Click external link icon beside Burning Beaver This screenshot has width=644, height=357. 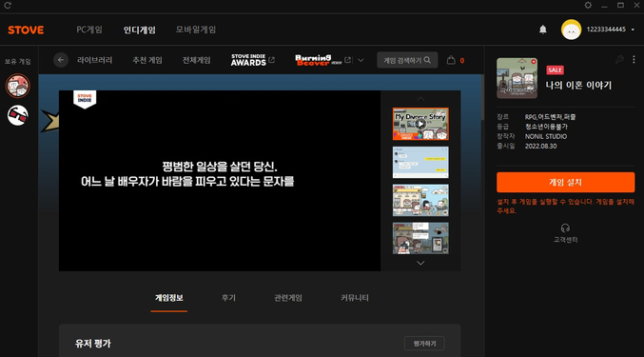[x=347, y=60]
